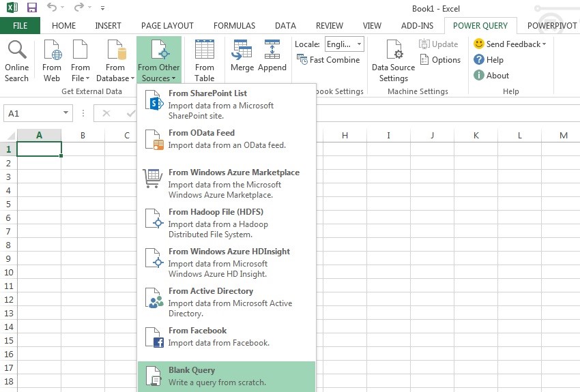Expand the Name Box dropdown arrow
Screen dimensions: 580x392
pos(66,112)
